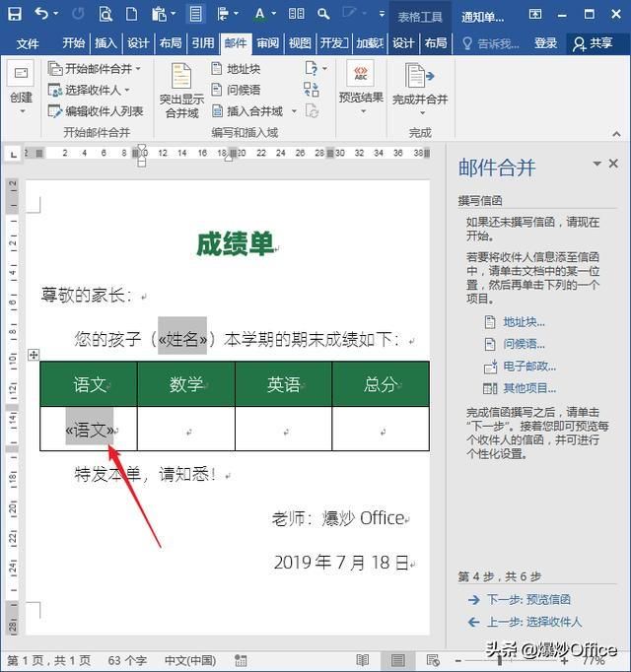Open Mail Merge pane options arrow
The width and height of the screenshot is (631, 672).
[x=596, y=164]
